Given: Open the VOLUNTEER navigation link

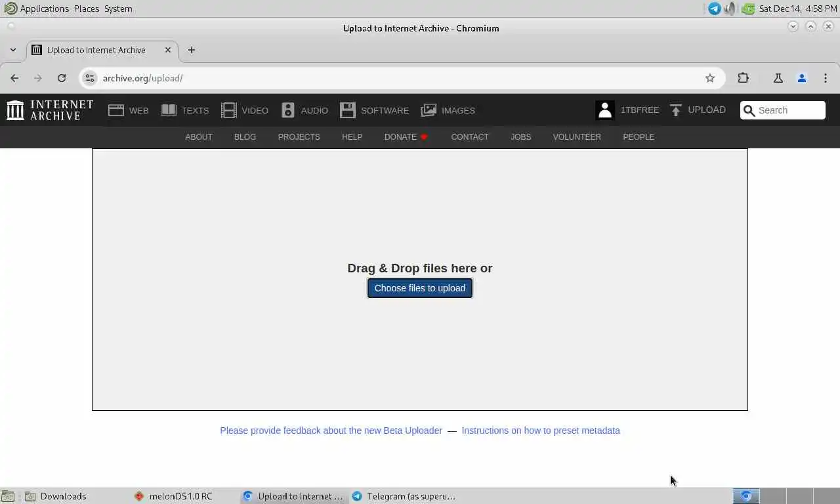Looking at the screenshot, I should 577,136.
